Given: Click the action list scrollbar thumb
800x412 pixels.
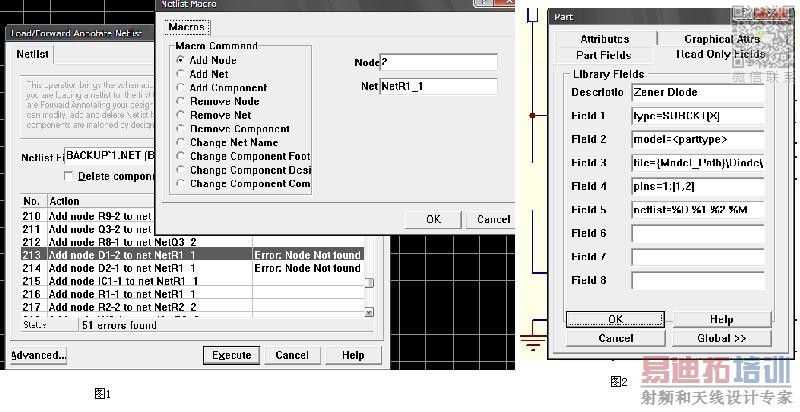Looking at the screenshot, I should click(x=369, y=282).
